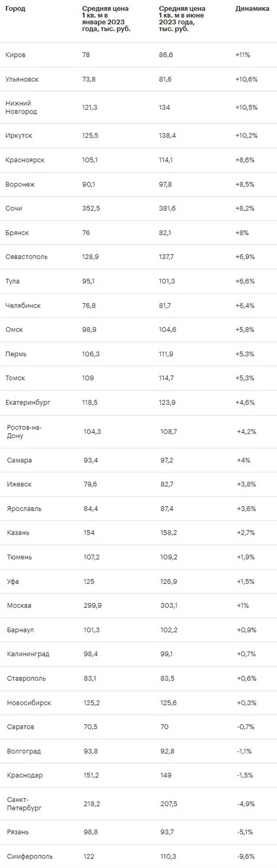
Task: Select the Санкт-Петербург city cell
Action: pyautogui.click(x=24, y=804)
